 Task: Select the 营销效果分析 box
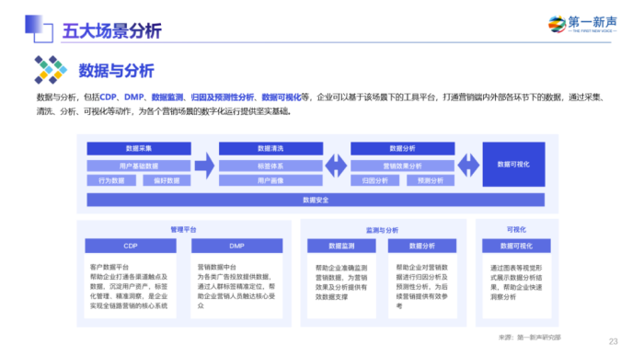[403, 166]
